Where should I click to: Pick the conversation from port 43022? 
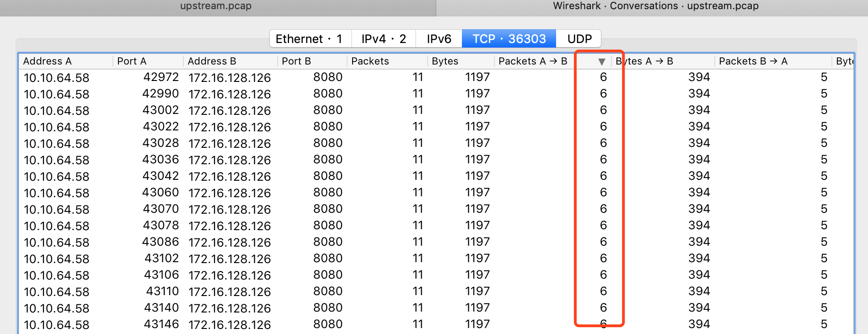click(x=436, y=127)
